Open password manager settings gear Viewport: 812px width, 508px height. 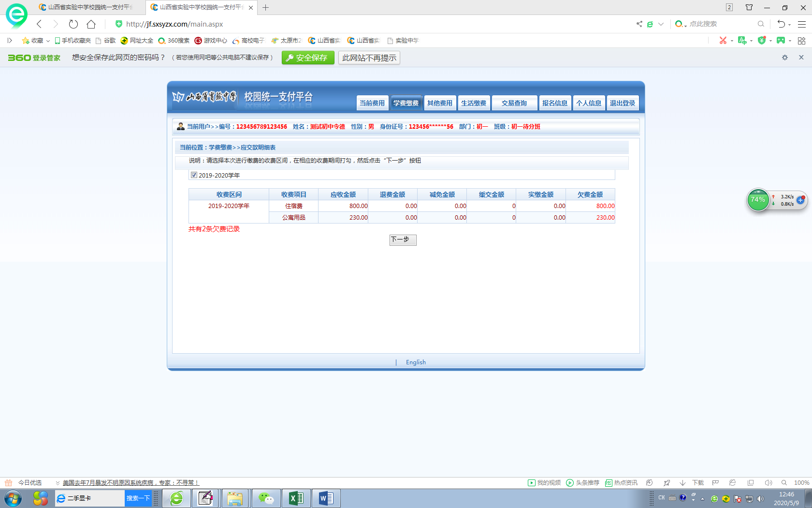[785, 58]
